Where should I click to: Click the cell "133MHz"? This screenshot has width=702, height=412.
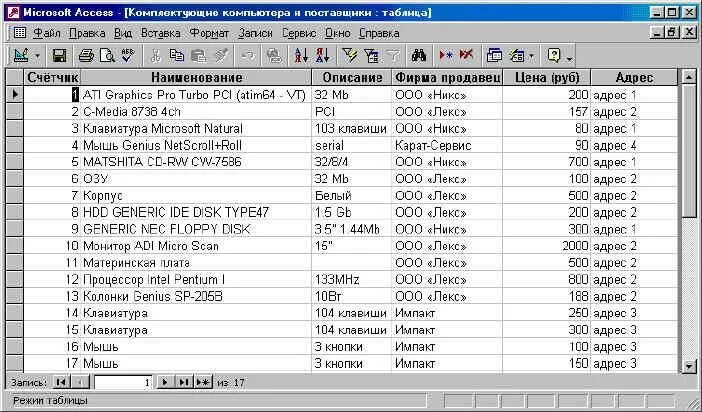point(352,280)
